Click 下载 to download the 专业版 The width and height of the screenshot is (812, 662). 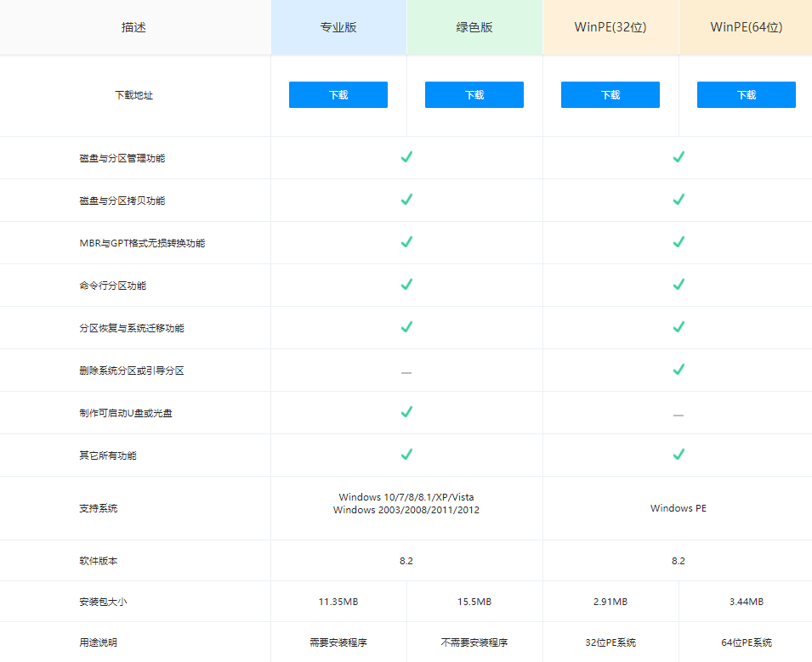click(338, 94)
